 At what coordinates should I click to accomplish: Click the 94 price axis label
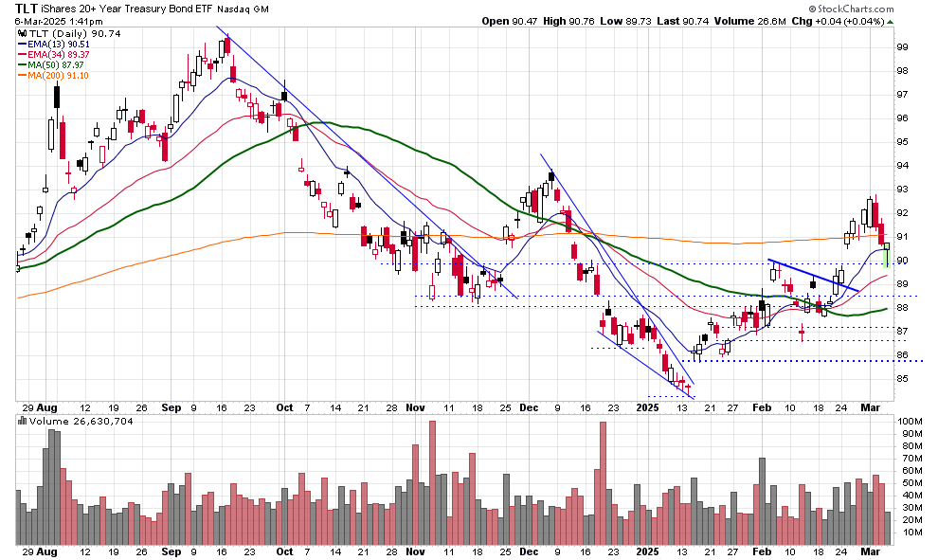click(902, 166)
